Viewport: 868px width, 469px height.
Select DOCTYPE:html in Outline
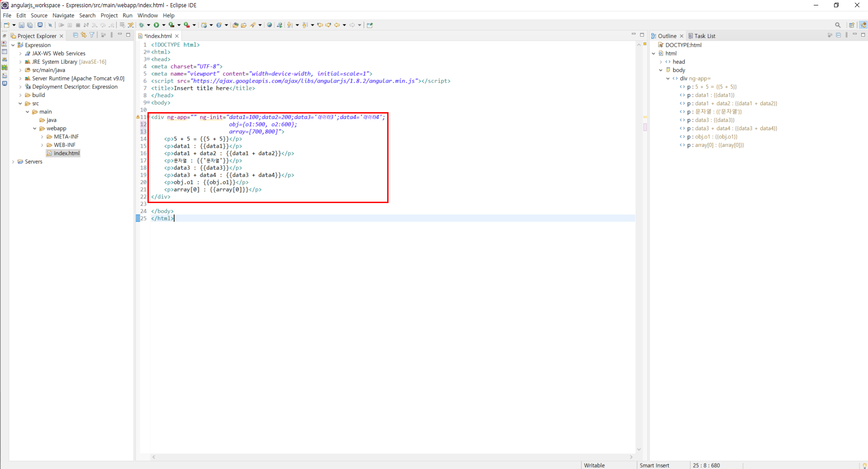click(679, 45)
